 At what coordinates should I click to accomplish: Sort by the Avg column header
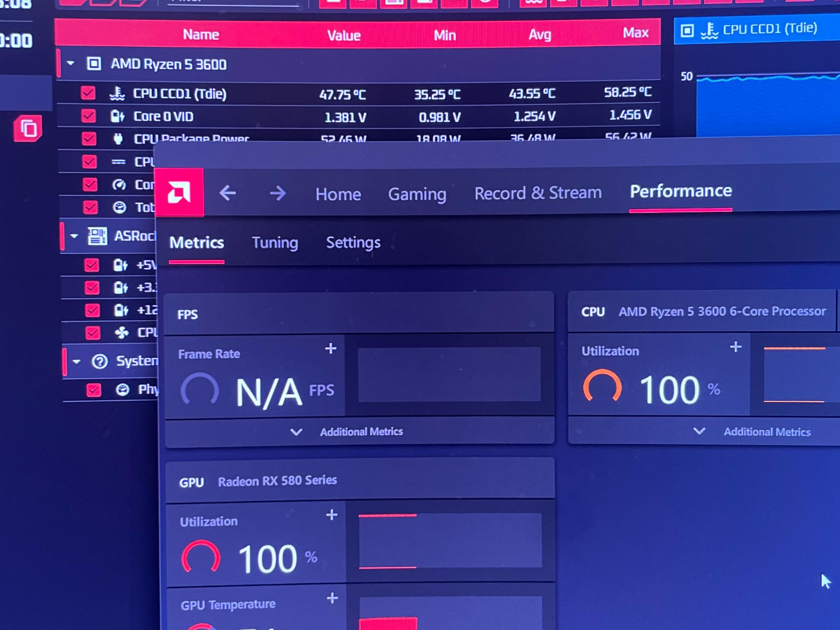[540, 34]
